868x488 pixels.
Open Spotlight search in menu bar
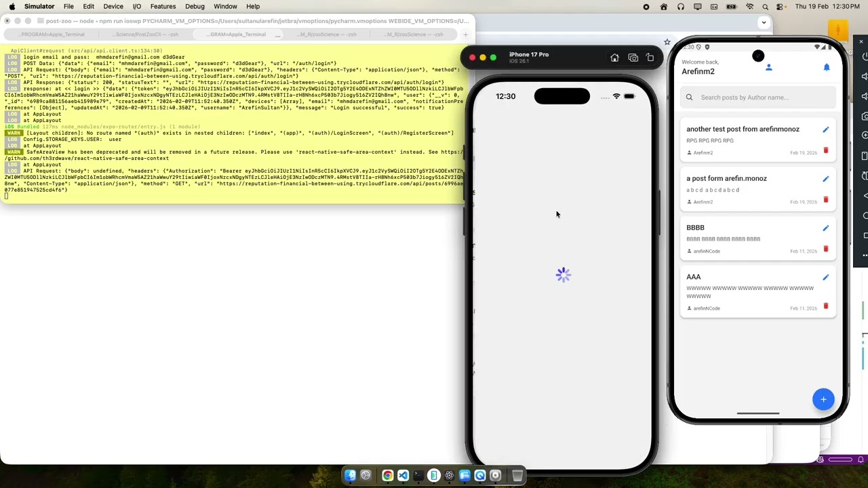click(766, 7)
